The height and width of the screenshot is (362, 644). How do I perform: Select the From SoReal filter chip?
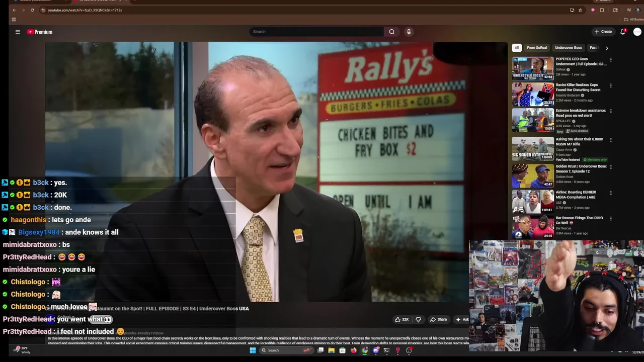[x=537, y=48]
